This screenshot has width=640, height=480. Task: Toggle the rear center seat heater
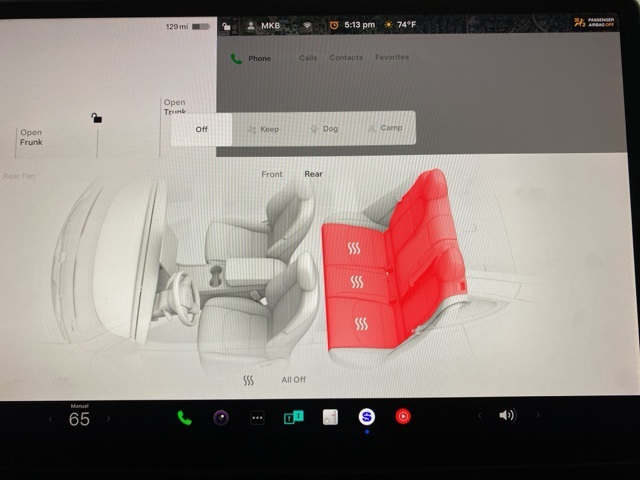[357, 283]
